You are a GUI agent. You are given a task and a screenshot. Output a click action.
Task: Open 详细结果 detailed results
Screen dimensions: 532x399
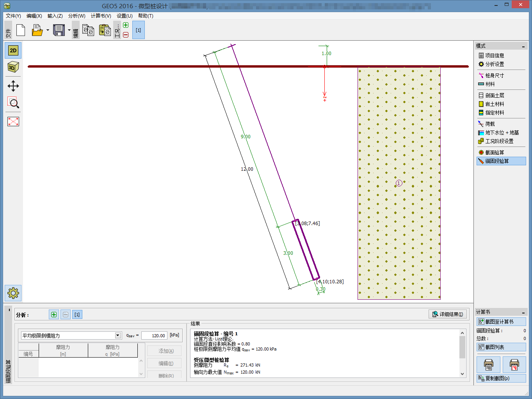(448, 314)
